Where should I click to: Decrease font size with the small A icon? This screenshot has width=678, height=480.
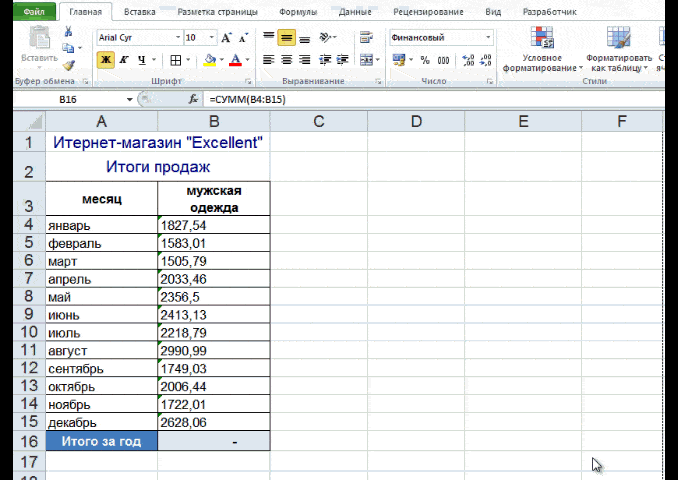[x=243, y=38]
